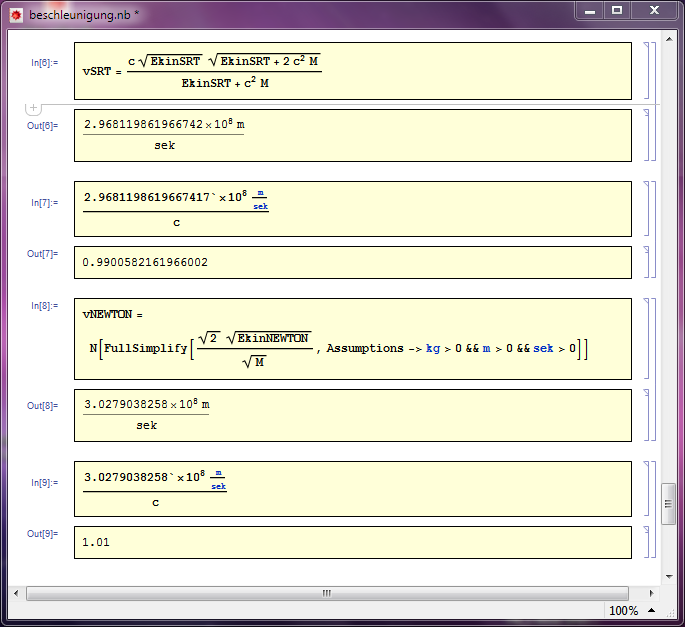This screenshot has height=627, width=685.
Task: Click the plus icon between In[6] and Out[6]
Action: point(32,107)
